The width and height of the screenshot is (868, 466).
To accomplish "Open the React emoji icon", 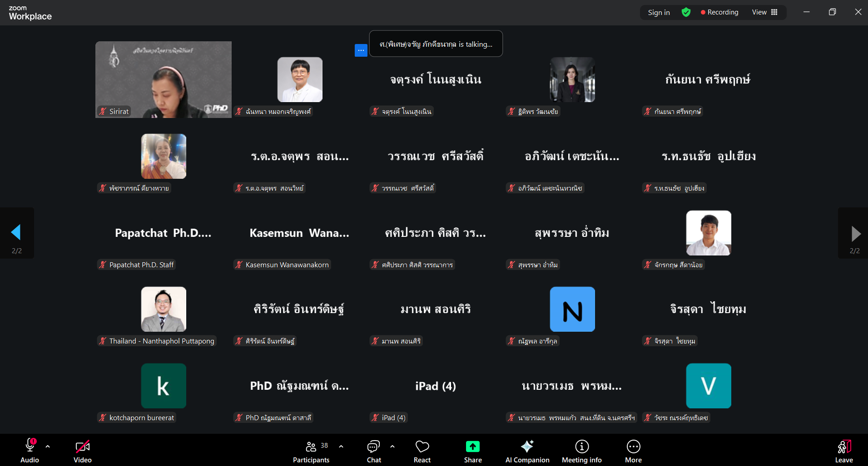I will [422, 447].
